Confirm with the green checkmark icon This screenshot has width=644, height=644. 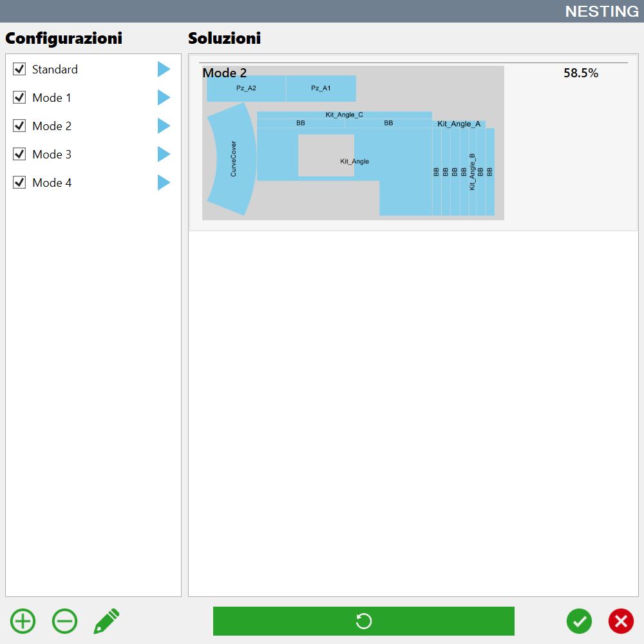click(x=579, y=621)
